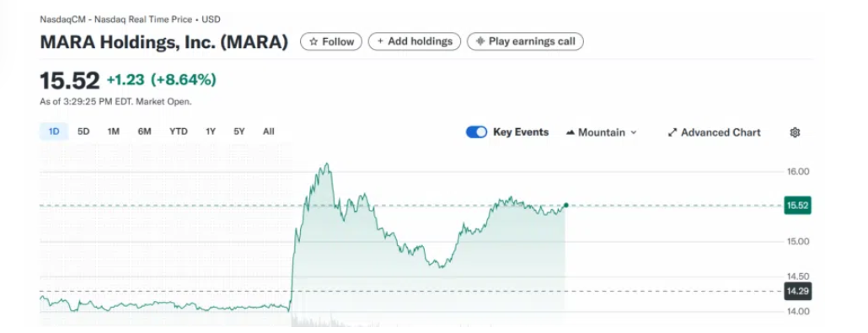
Task: Click the 14.29 previous close label
Action: [x=798, y=292]
